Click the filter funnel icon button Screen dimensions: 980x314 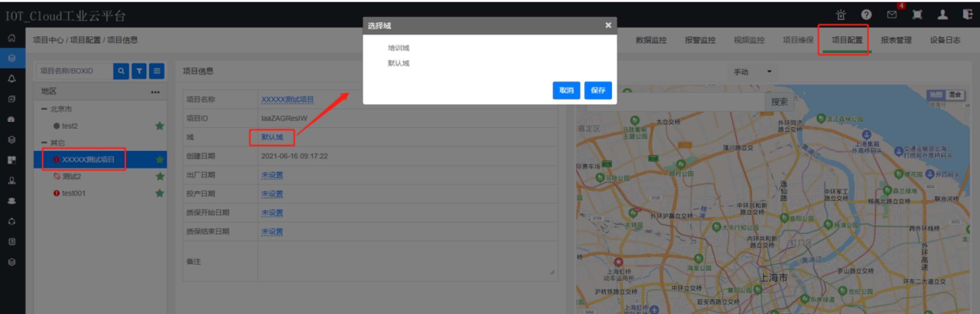[x=139, y=71]
